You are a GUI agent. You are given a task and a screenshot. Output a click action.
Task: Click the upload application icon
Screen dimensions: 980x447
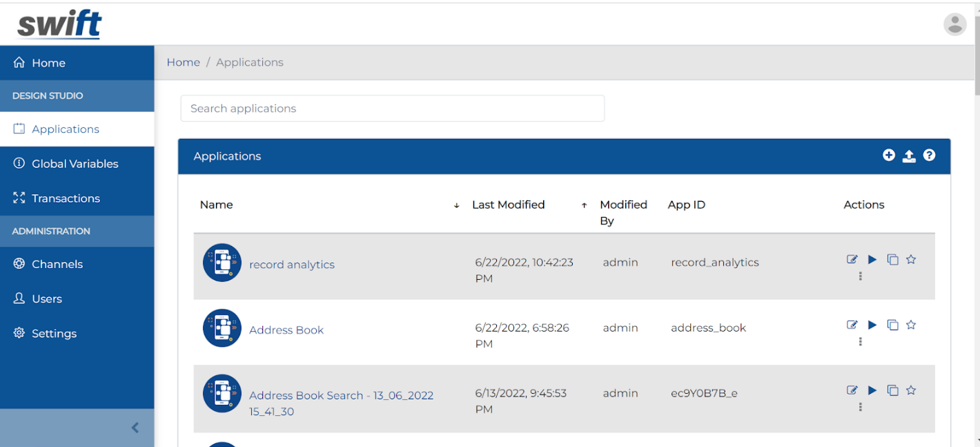click(909, 156)
